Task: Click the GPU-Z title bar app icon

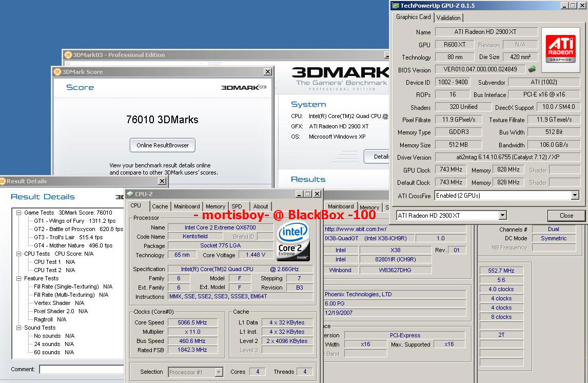Action: click(x=396, y=5)
